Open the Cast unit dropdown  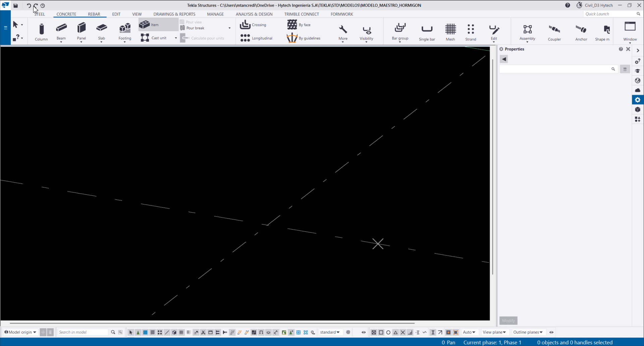pyautogui.click(x=176, y=38)
